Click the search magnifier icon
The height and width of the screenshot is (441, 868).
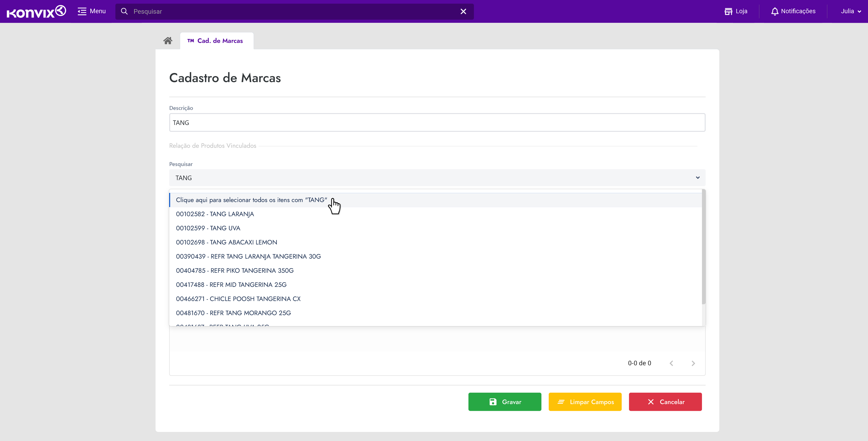[124, 11]
